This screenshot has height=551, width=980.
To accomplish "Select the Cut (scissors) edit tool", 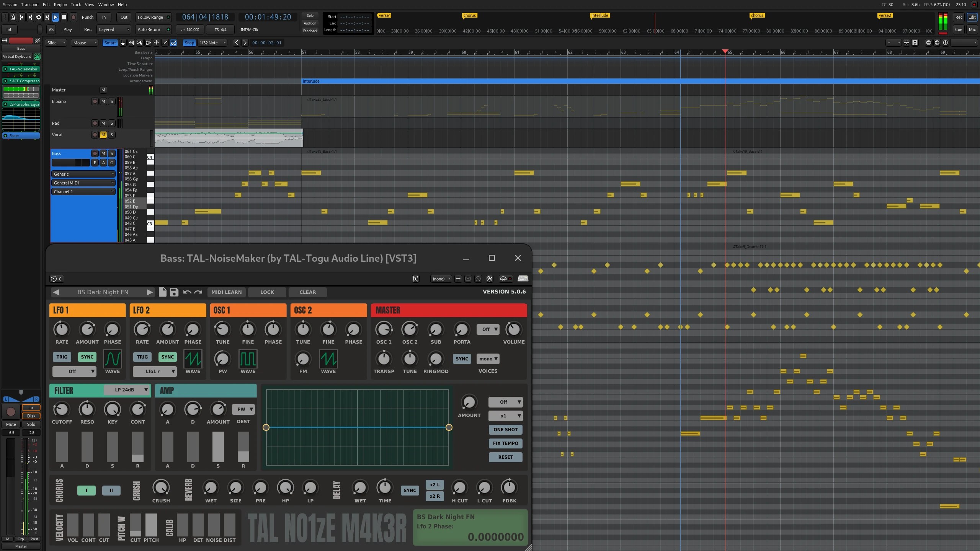I will pos(140,43).
